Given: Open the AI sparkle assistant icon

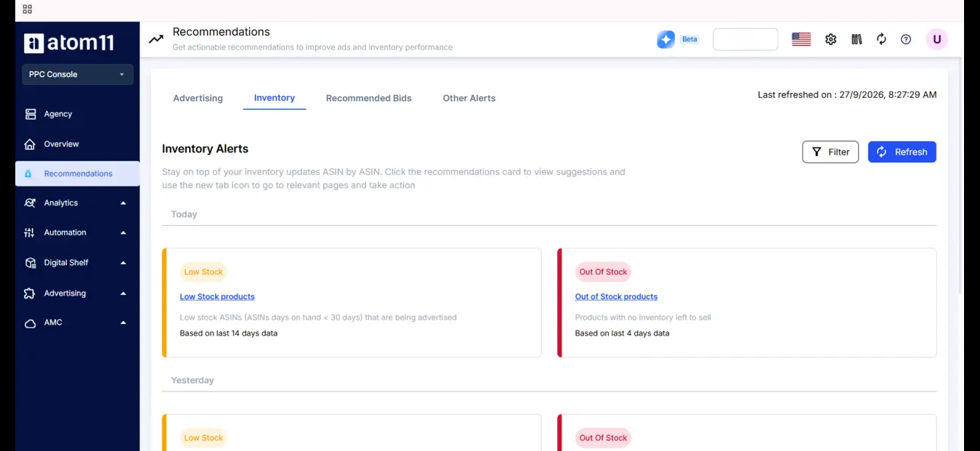Looking at the screenshot, I should (x=665, y=39).
